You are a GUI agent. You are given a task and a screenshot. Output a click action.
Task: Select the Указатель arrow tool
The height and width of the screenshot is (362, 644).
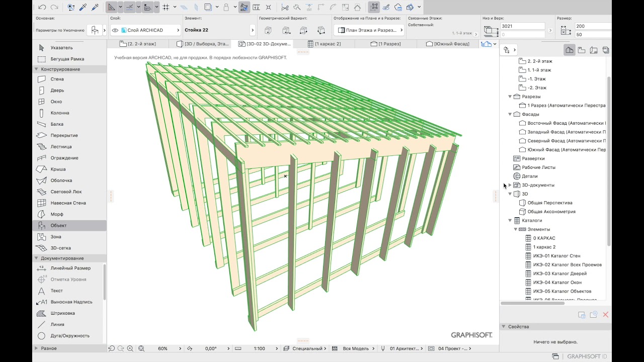(x=69, y=48)
